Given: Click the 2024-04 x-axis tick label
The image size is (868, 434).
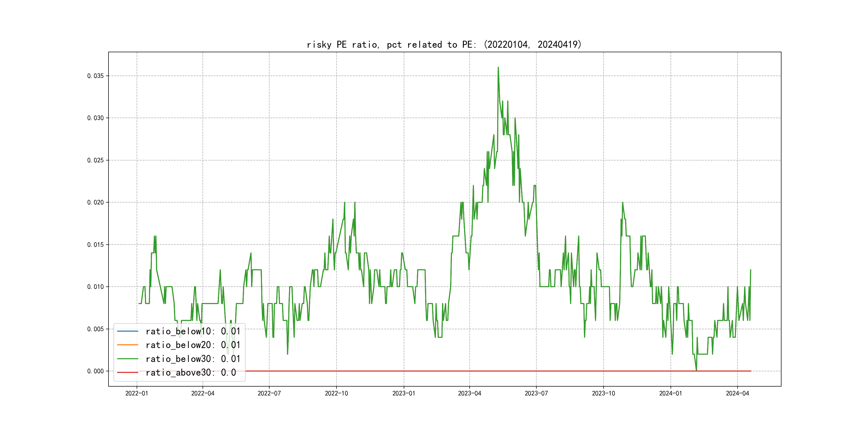Looking at the screenshot, I should point(737,394).
